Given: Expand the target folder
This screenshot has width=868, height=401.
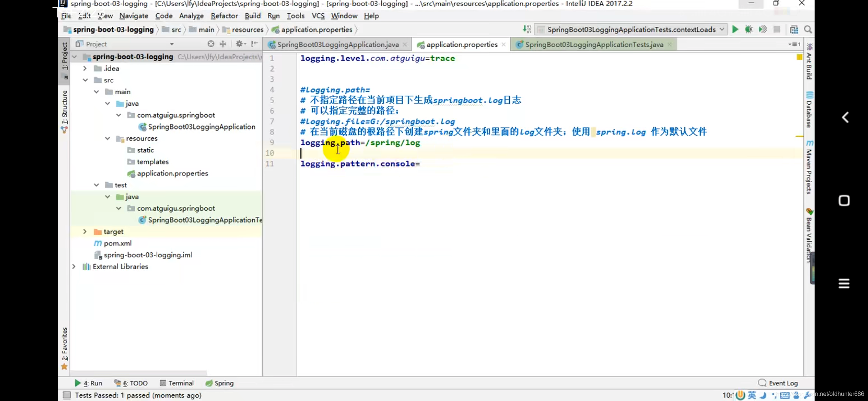Looking at the screenshot, I should [x=85, y=231].
